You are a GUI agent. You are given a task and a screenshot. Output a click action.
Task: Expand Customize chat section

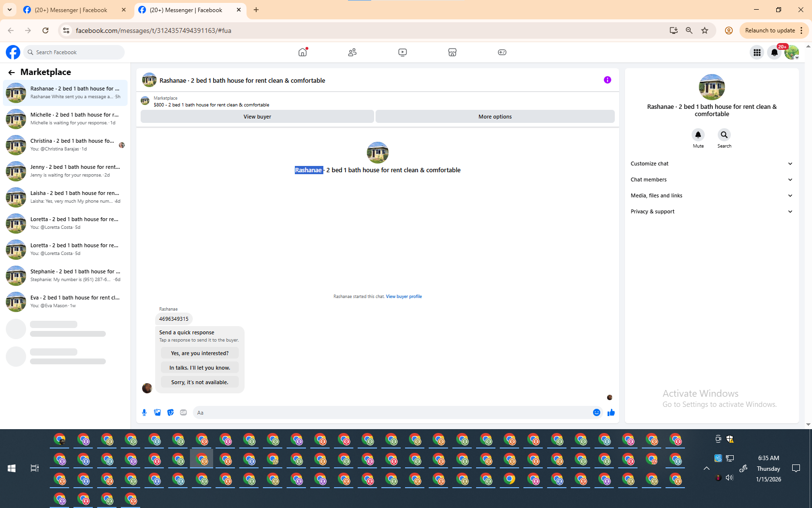(x=711, y=164)
